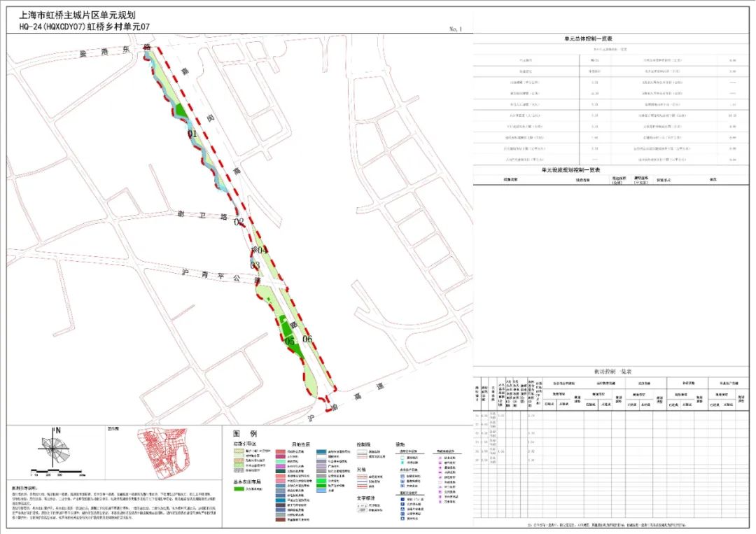Click the 沪青平公路 road label

220,276
